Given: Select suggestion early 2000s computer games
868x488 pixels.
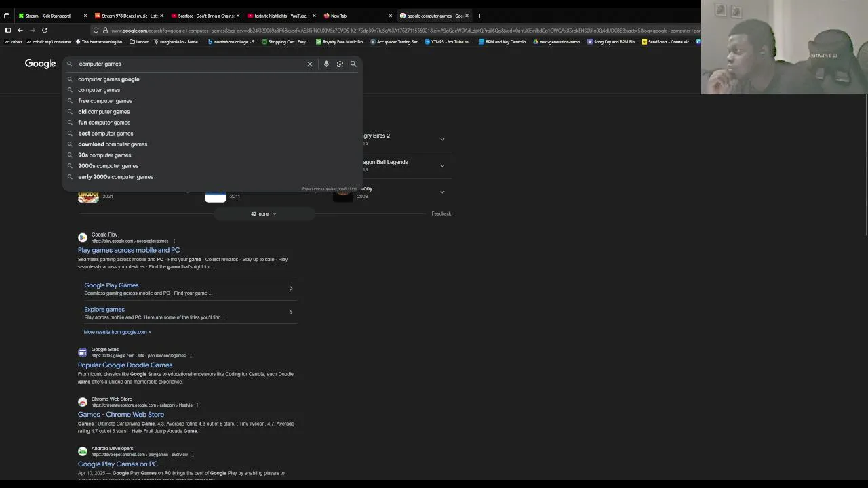Looking at the screenshot, I should pyautogui.click(x=212, y=177).
